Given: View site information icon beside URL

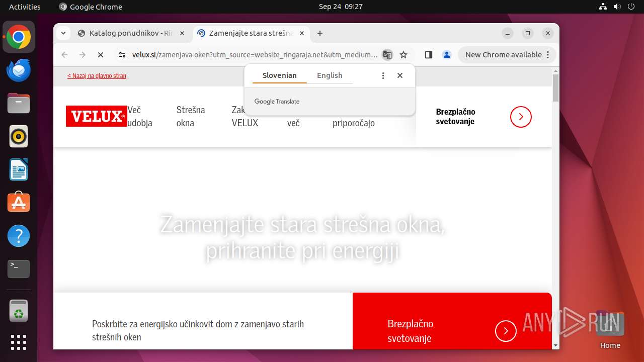Looking at the screenshot, I should 122,55.
